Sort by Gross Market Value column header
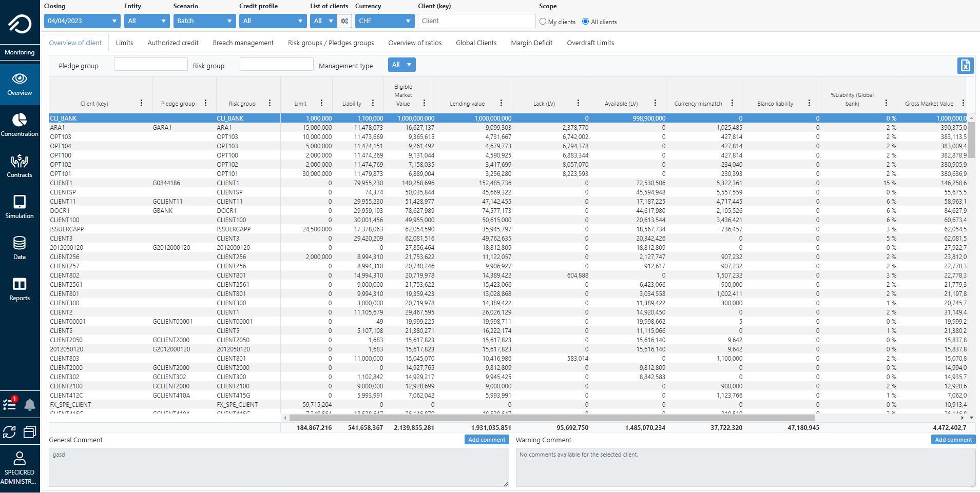The height and width of the screenshot is (493, 980). (929, 104)
